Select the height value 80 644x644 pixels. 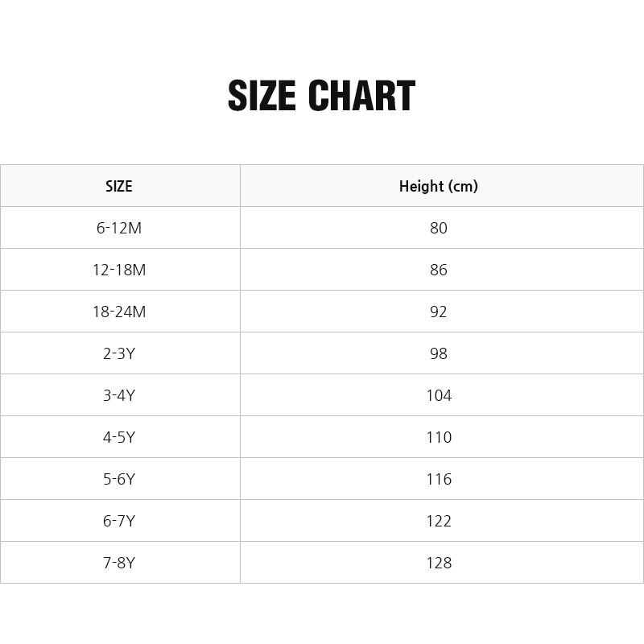click(x=439, y=228)
